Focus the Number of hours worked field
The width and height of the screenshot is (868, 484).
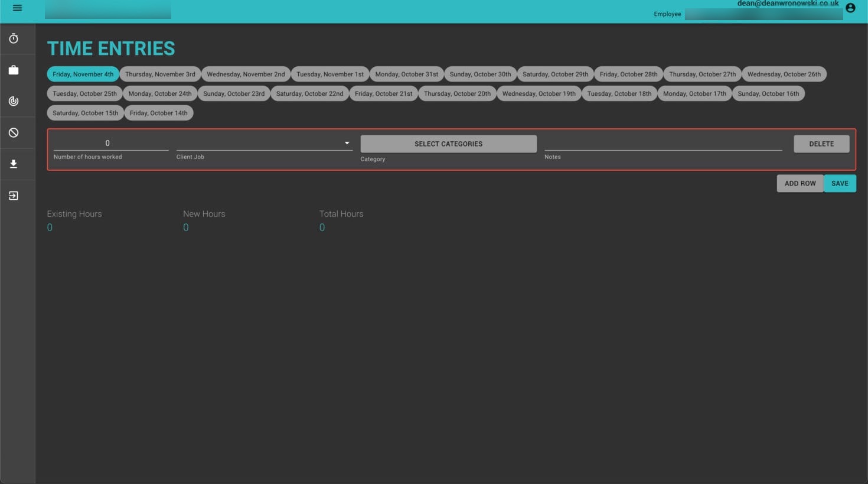[111, 143]
